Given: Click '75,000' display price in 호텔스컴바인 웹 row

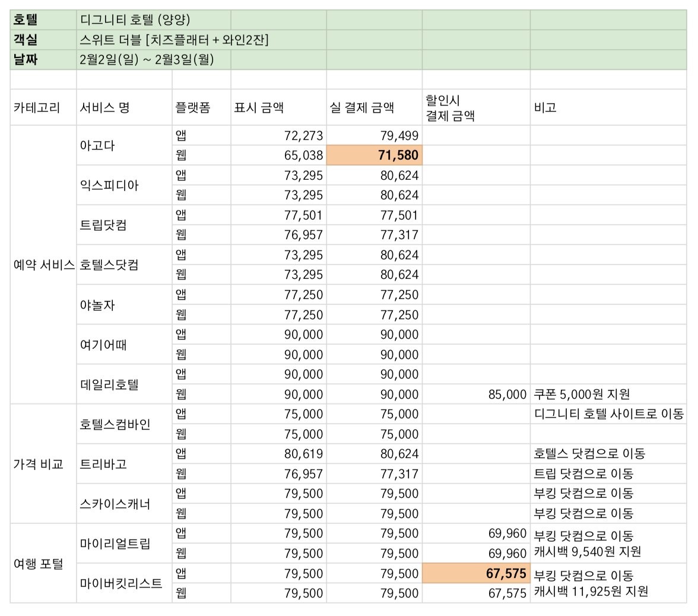Looking at the screenshot, I should [x=279, y=434].
